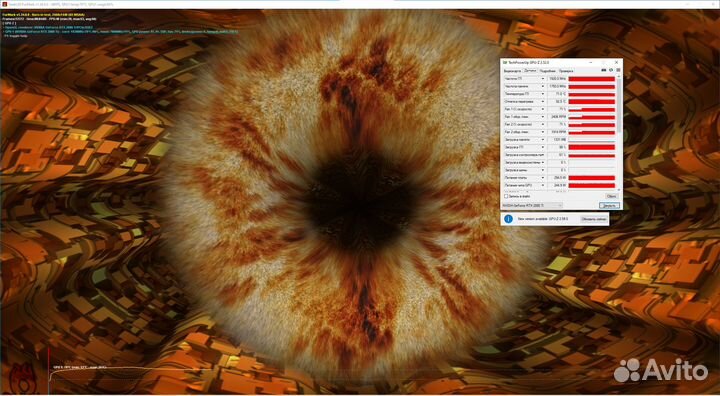The height and width of the screenshot is (396, 720).
Task: Click the 'Закрыть' close button
Action: (610, 205)
